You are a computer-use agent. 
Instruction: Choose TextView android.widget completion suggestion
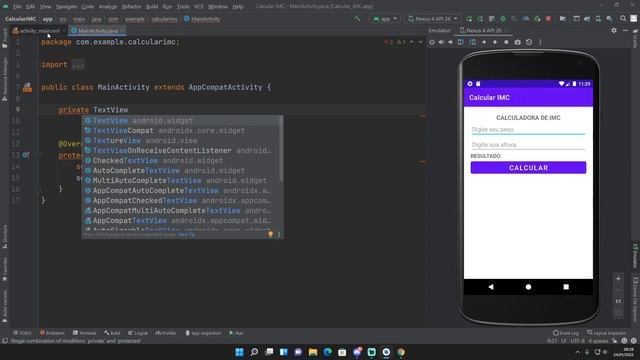click(182, 120)
